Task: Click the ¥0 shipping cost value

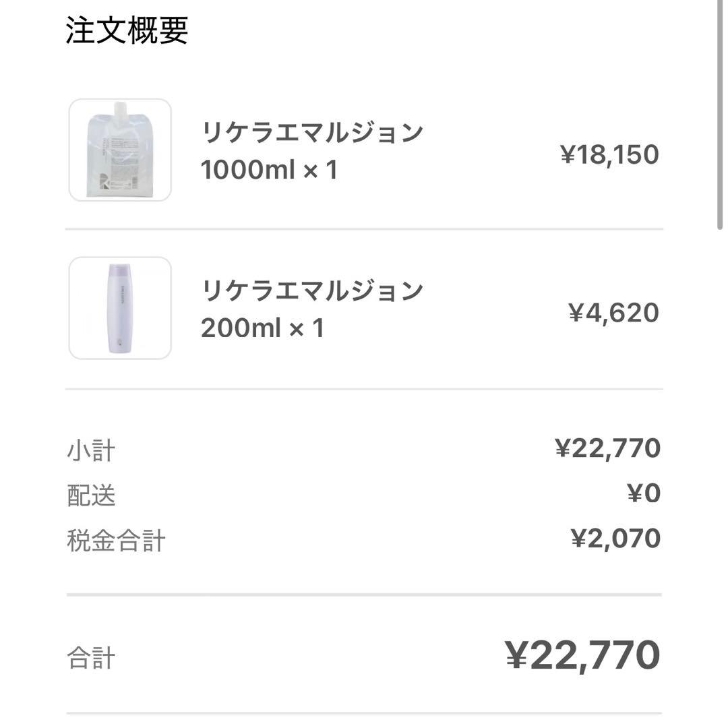Action: (x=644, y=493)
